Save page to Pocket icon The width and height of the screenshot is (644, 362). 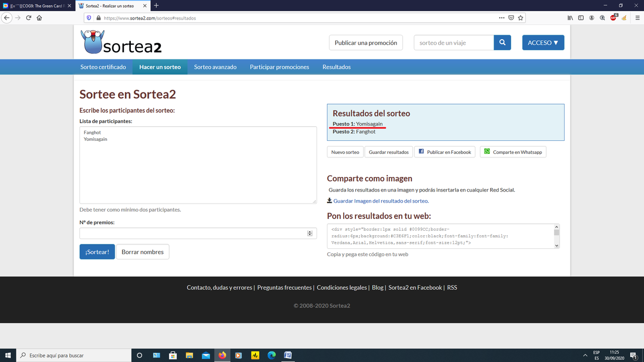[x=511, y=18]
